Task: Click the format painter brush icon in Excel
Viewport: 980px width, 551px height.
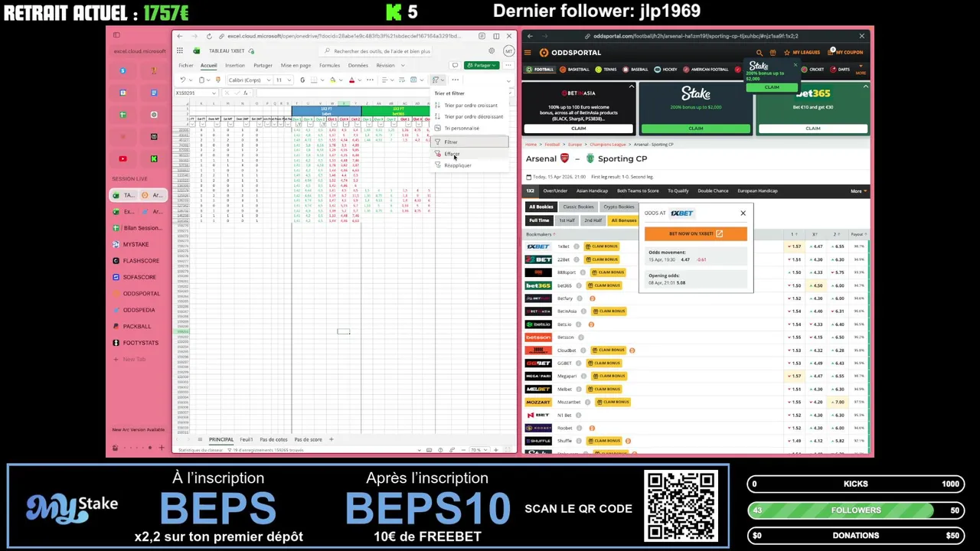Action: click(x=217, y=80)
